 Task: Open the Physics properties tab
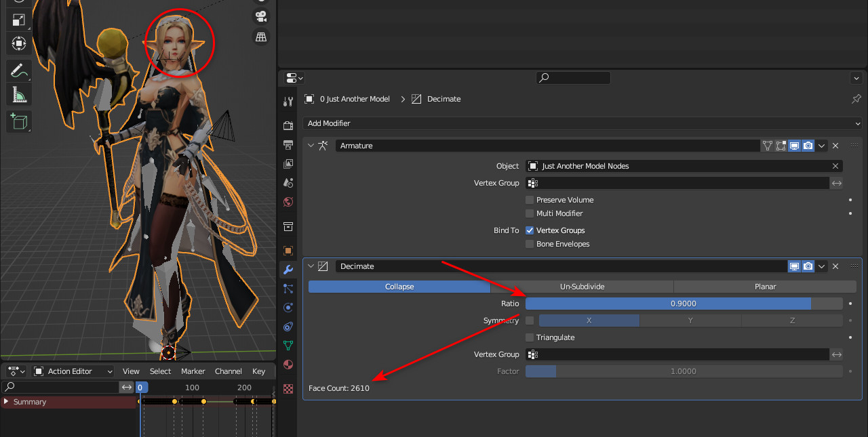(288, 308)
